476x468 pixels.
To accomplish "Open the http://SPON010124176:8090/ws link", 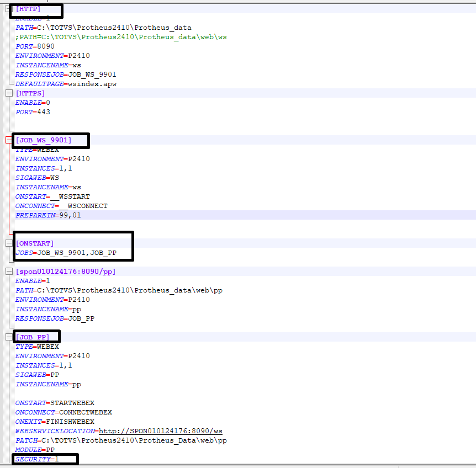I will 161,431.
